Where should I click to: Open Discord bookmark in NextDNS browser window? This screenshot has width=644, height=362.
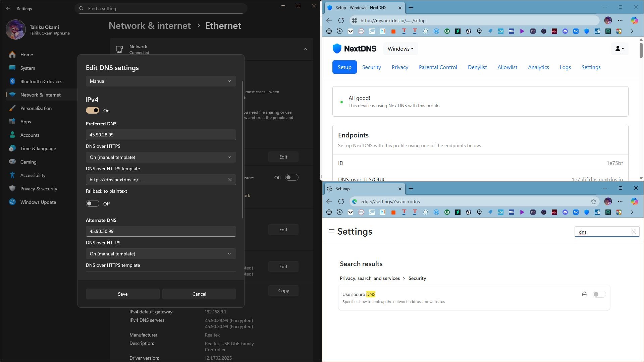(x=565, y=31)
